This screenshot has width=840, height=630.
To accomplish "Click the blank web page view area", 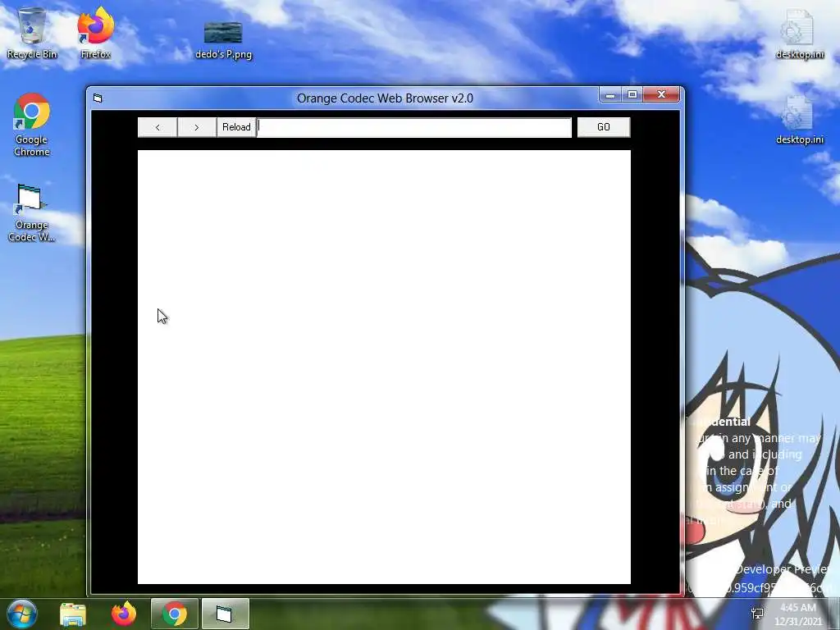I will tap(384, 367).
